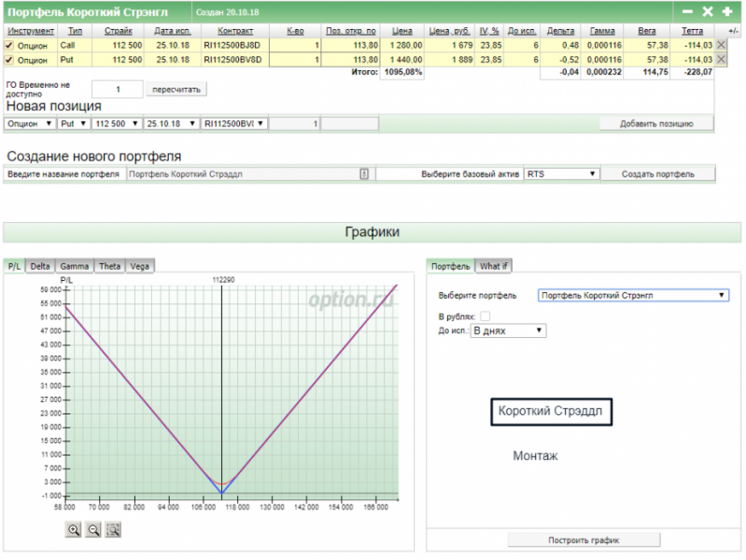Switch to the Delta chart tab
This screenshot has width=746, height=560.
40,266
